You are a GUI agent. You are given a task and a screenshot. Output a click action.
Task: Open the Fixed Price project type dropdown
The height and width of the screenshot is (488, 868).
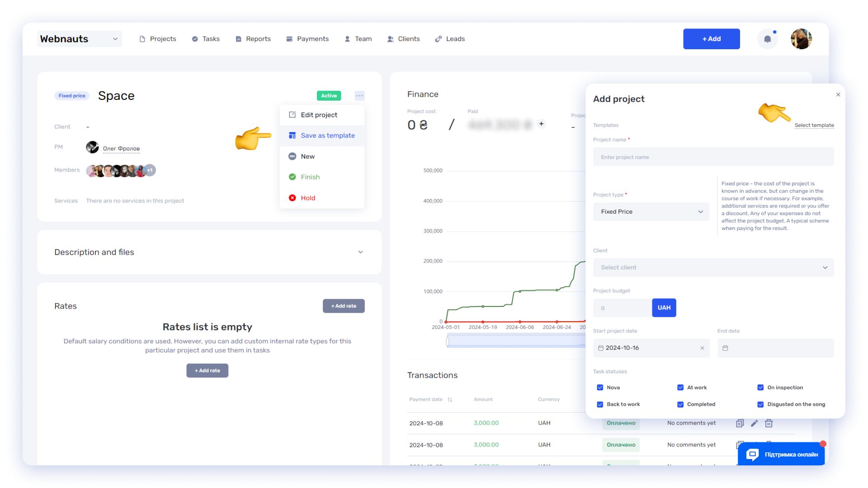(651, 212)
